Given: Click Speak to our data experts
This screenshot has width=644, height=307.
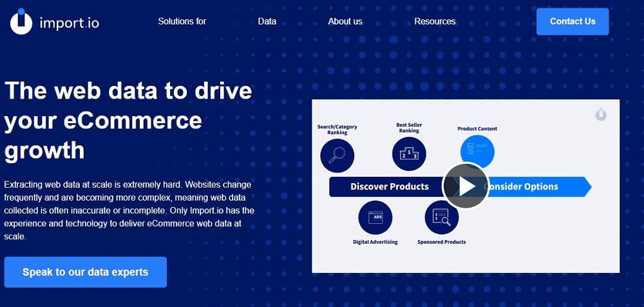Looking at the screenshot, I should 86,272.
